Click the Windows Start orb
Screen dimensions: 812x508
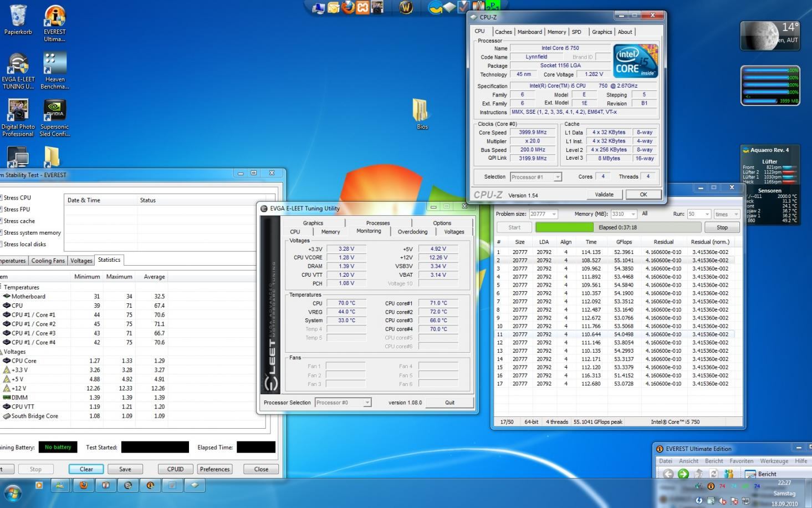(12, 492)
